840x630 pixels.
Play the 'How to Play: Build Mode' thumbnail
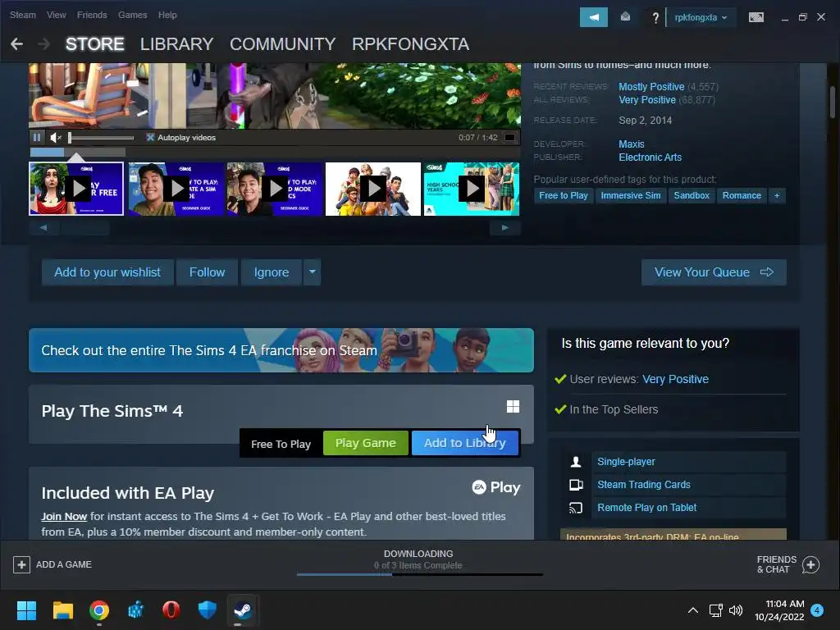pos(274,189)
